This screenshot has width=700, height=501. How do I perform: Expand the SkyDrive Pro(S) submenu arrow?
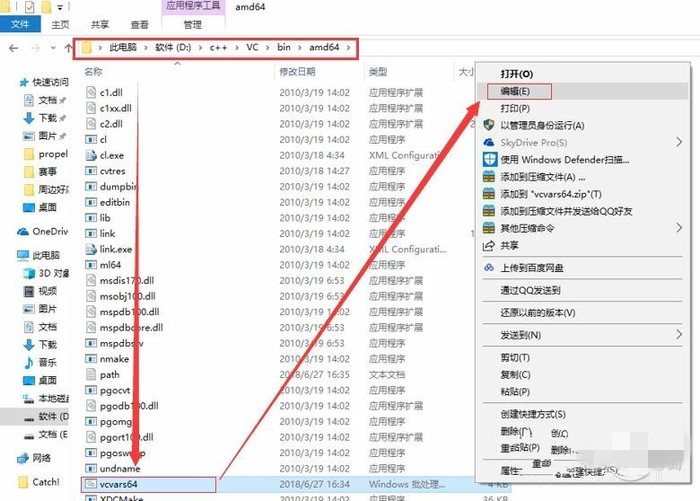click(x=679, y=142)
